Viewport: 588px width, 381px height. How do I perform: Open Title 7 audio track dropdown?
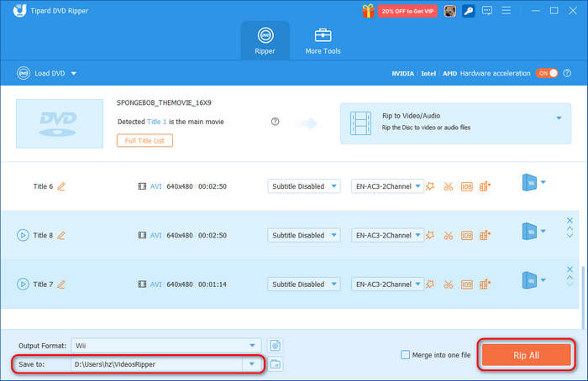coord(387,284)
